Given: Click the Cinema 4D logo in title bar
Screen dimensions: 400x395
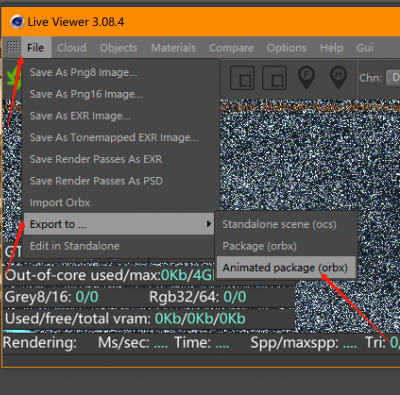Looking at the screenshot, I should [17, 22].
